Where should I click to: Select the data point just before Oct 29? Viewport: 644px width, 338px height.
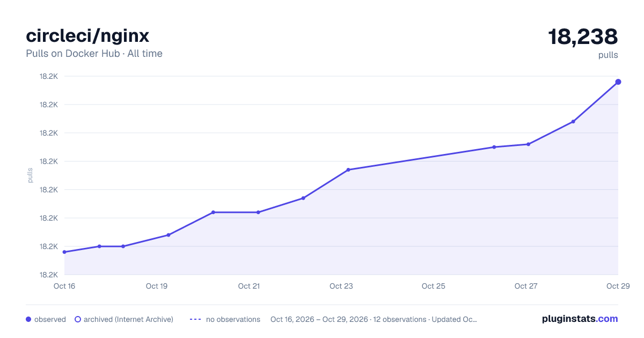click(573, 121)
